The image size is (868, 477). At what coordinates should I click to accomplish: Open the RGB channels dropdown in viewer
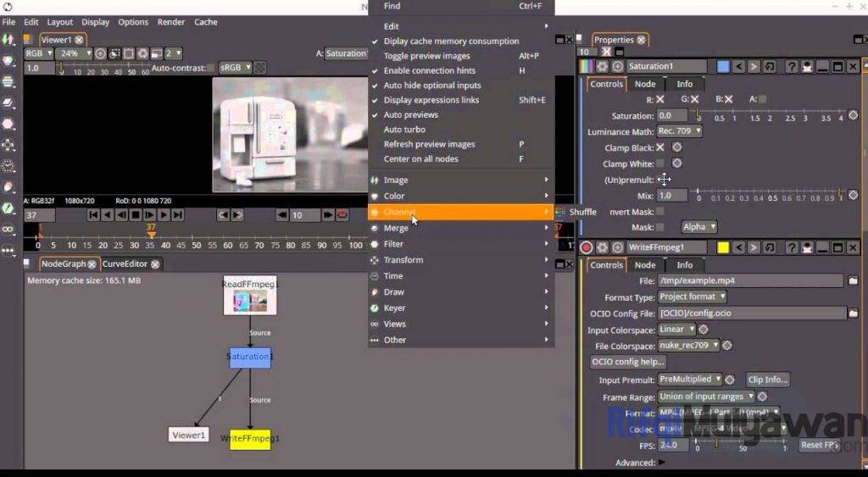[38, 53]
